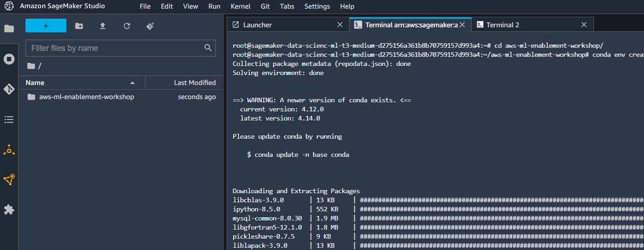Viewport: 644px width, 250px height.
Task: Click the Launcher tab icon
Action: (x=235, y=25)
